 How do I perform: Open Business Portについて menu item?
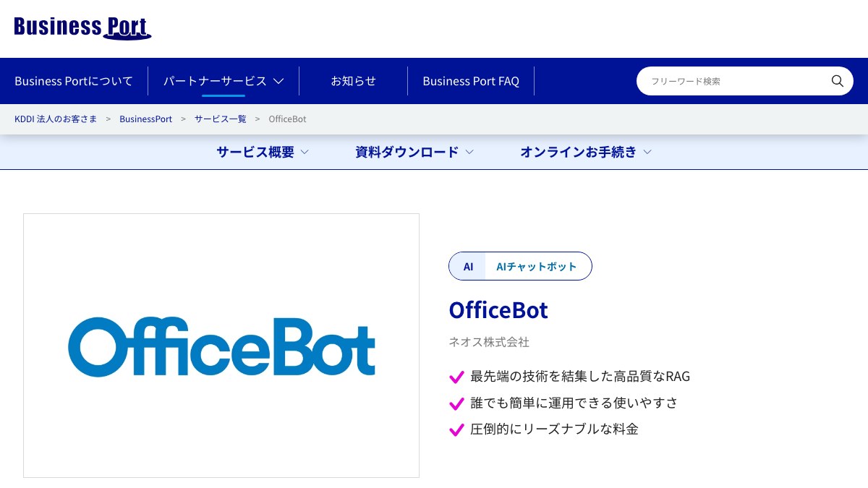[74, 81]
